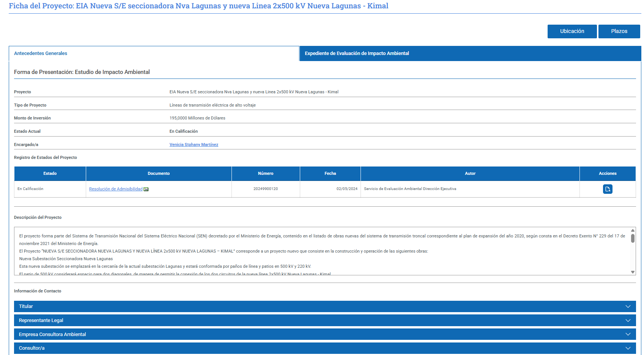This screenshot has height=355, width=644.
Task: Click the Ubicación button
Action: pyautogui.click(x=572, y=31)
